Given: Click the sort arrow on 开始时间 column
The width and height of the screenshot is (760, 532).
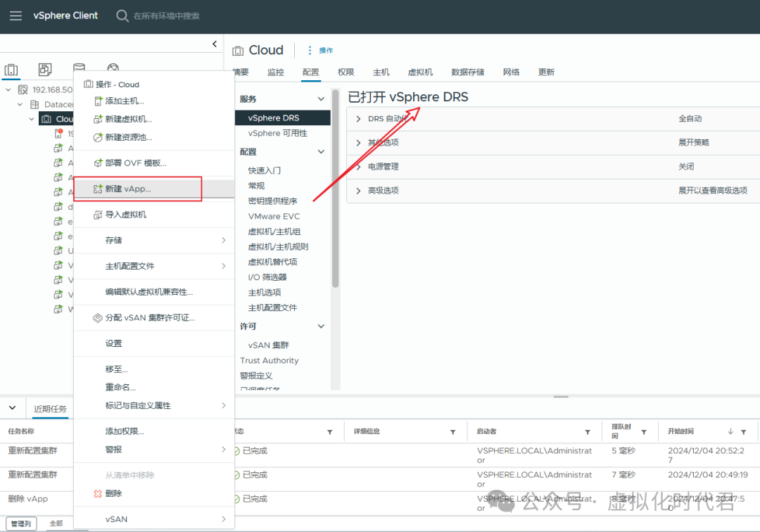Looking at the screenshot, I should [x=730, y=431].
